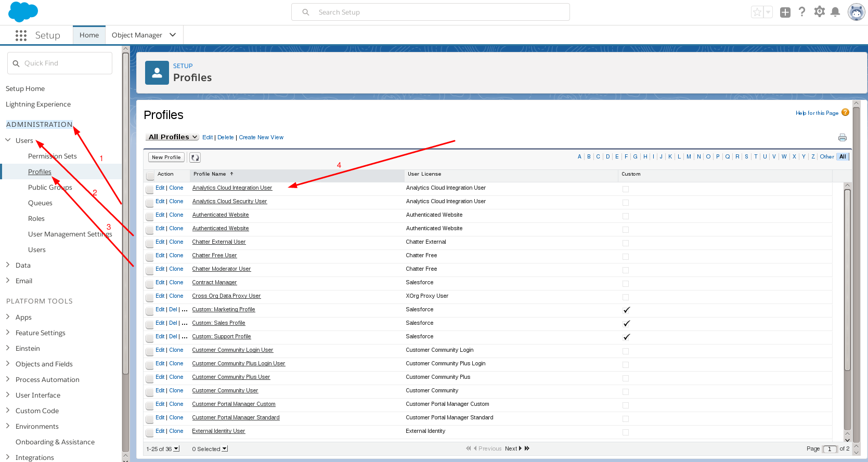868x462 pixels.
Task: Tick the checkbox for External Identity User row
Action: (x=150, y=432)
